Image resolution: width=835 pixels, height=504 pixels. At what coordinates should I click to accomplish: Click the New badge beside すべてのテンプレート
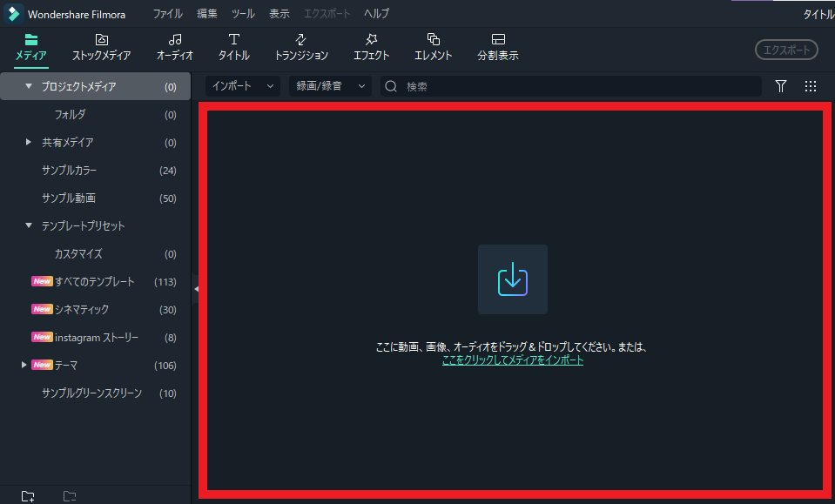42,281
